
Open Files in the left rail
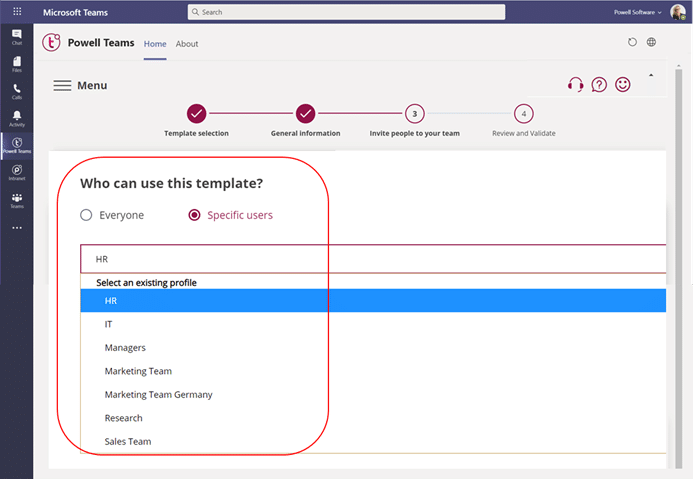[x=17, y=64]
